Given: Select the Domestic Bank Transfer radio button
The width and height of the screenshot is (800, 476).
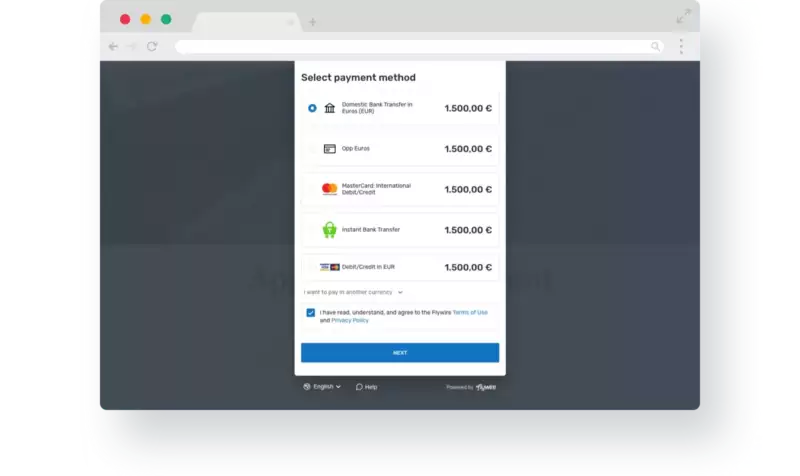Looking at the screenshot, I should 312,108.
